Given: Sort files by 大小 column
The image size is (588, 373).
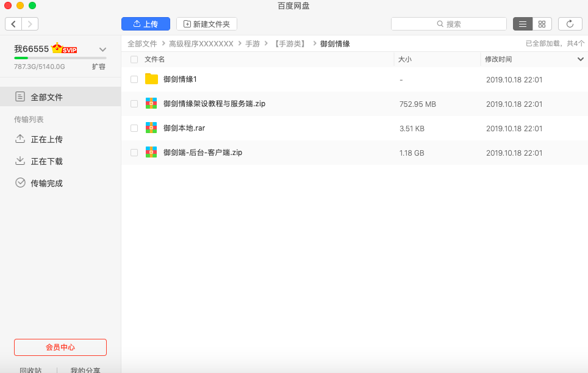Looking at the screenshot, I should [405, 59].
